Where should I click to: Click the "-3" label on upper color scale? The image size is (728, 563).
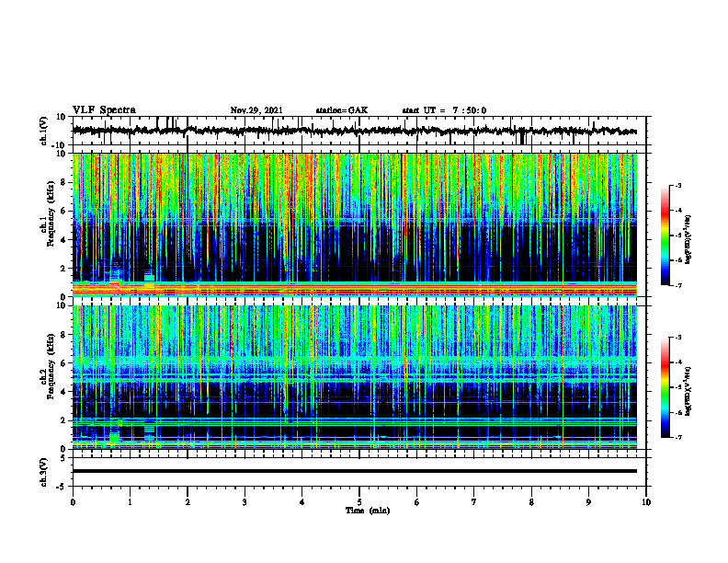coord(677,185)
